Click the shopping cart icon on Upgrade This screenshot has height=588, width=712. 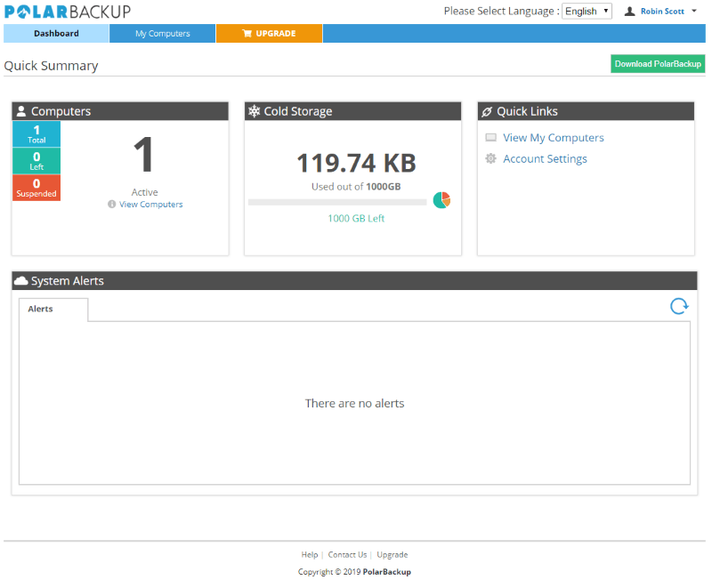click(247, 34)
